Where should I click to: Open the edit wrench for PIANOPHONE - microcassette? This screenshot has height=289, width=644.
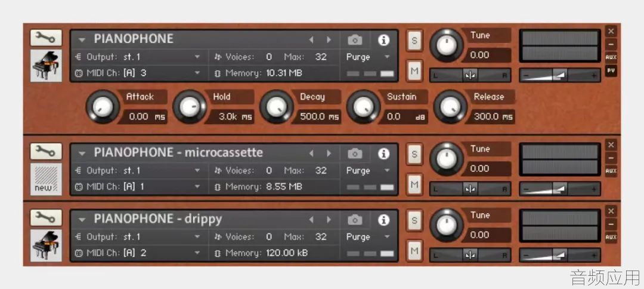(46, 151)
